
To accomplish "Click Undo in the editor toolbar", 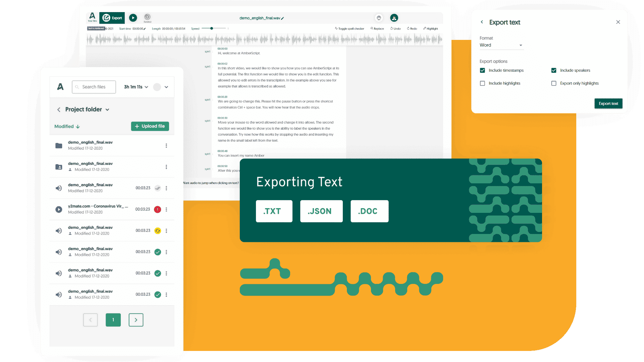I will point(395,28).
